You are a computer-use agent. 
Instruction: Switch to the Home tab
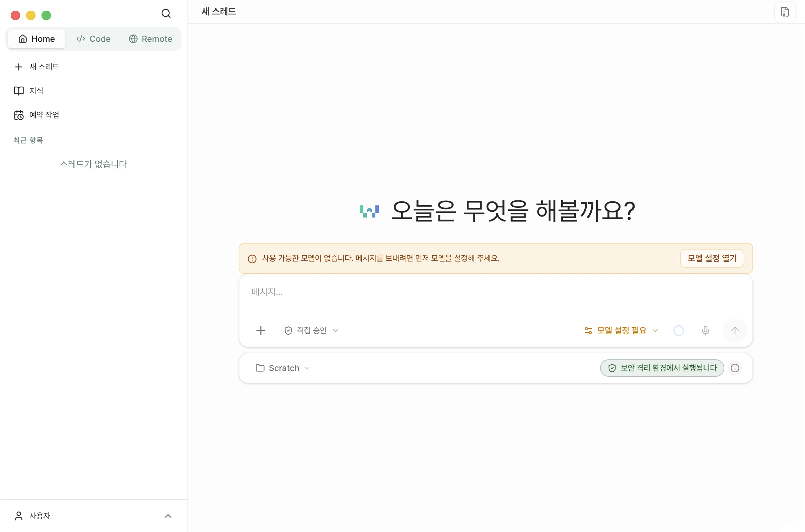tap(37, 39)
